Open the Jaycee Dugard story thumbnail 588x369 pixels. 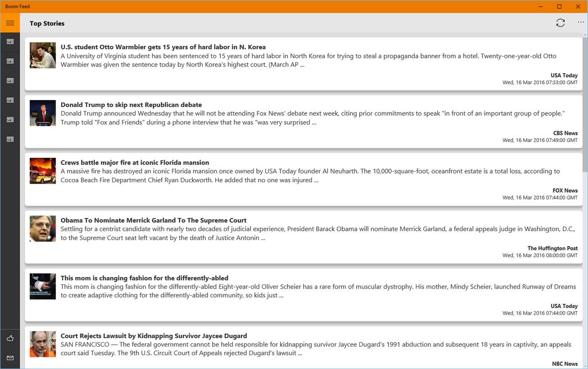coord(42,344)
